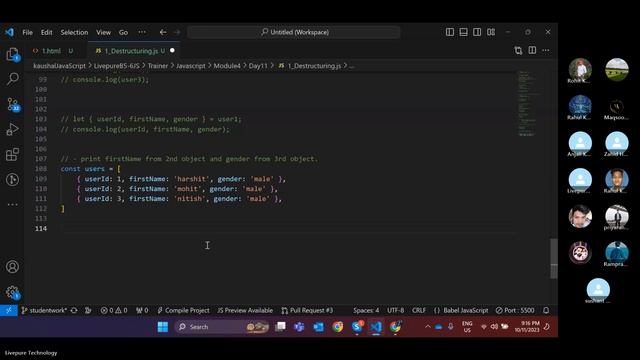Select Module4 in breadcrumb
The image size is (640, 360).
(x=227, y=66)
